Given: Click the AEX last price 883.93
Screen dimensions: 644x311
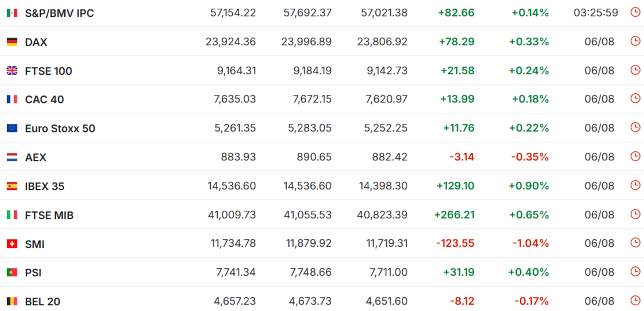Looking at the screenshot, I should pyautogui.click(x=238, y=157).
